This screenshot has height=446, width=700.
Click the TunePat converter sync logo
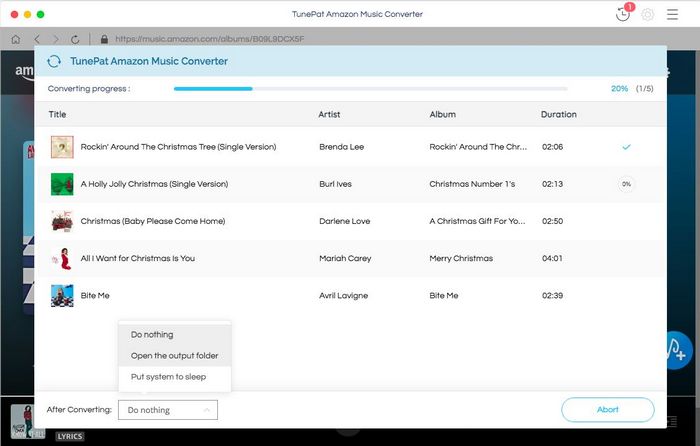tap(54, 61)
